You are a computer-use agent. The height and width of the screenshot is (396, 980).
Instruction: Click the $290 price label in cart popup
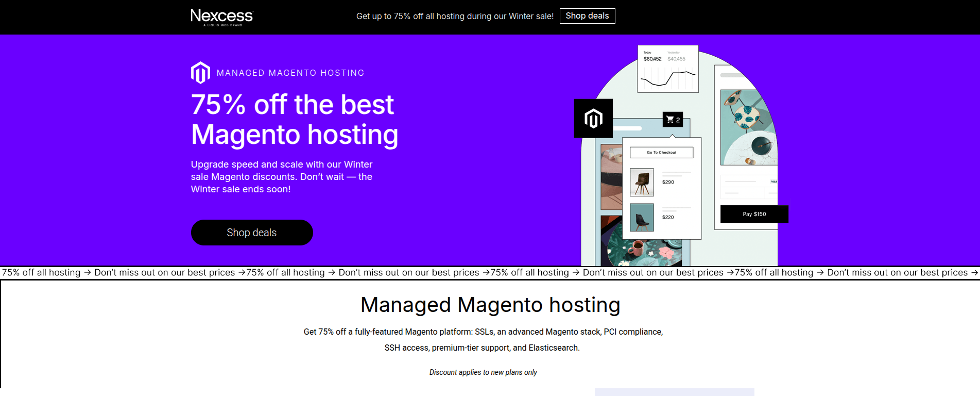pos(668,182)
